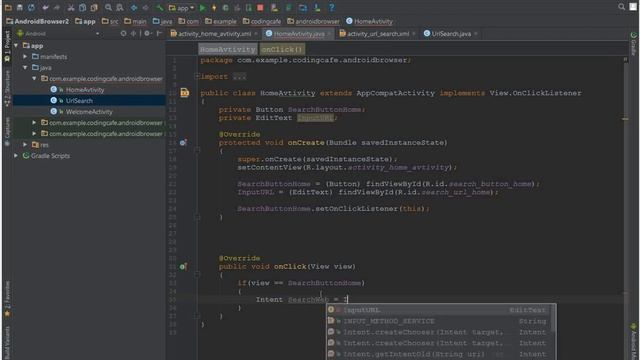Close the UrlSearch.java tab
The width and height of the screenshot is (640, 360).
[476, 34]
